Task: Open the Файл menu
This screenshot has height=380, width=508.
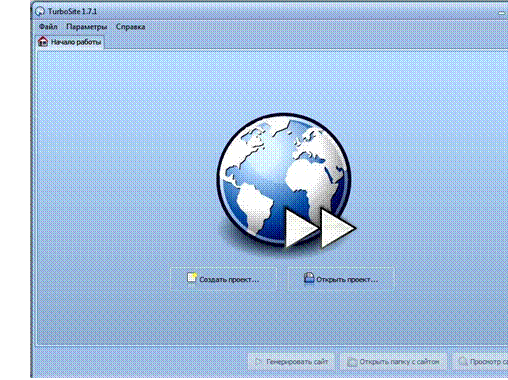Action: coord(48,27)
